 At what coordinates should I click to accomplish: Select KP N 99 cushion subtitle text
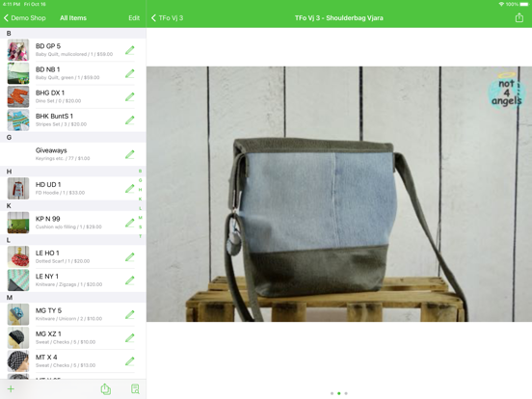tap(68, 227)
